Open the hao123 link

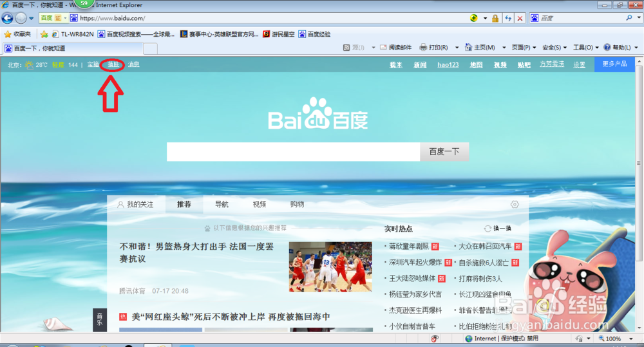tap(448, 65)
